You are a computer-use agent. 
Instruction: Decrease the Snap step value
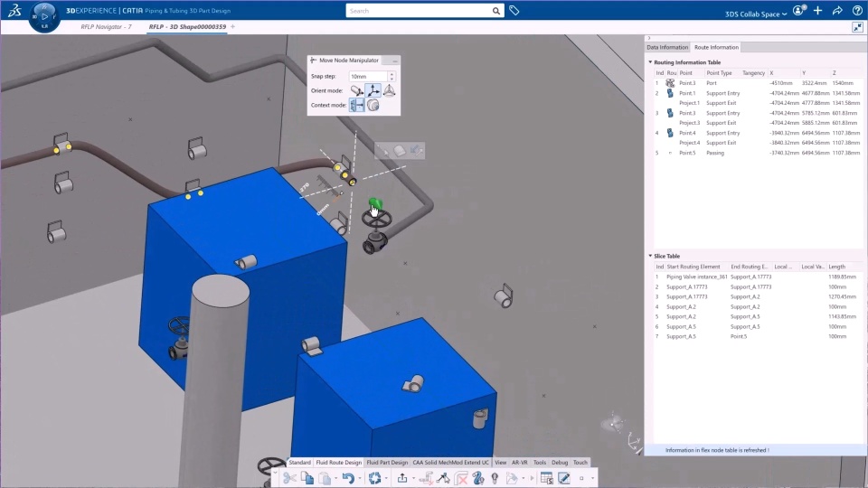[x=392, y=79]
